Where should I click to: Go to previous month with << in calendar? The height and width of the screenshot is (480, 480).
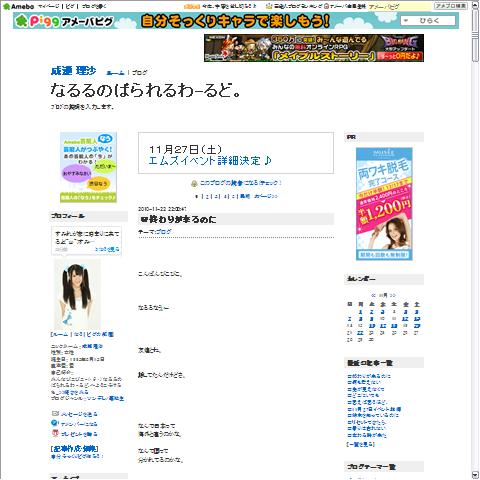tap(374, 295)
